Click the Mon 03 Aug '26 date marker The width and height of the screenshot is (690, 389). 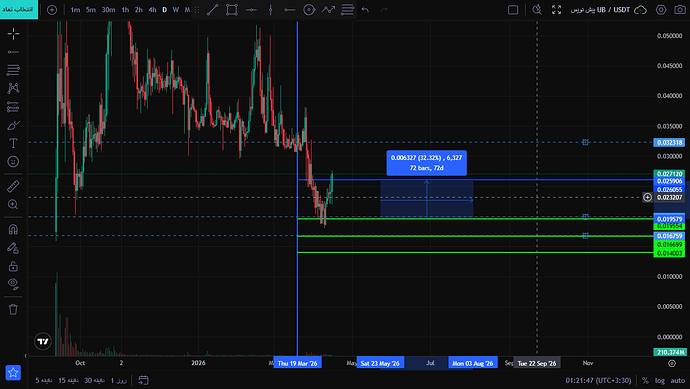[x=473, y=363]
